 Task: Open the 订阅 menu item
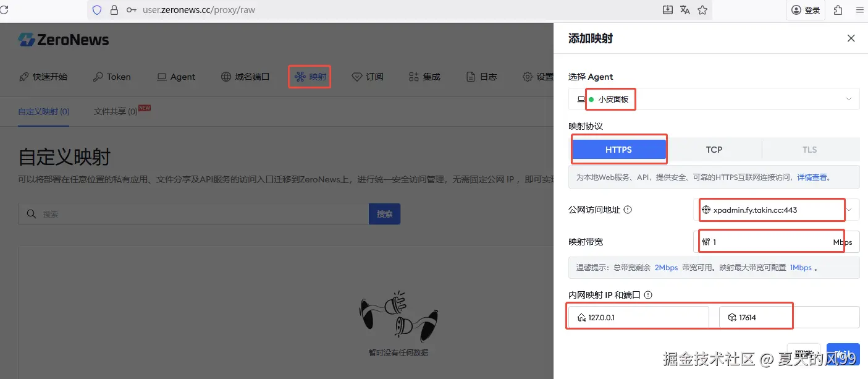pyautogui.click(x=368, y=77)
